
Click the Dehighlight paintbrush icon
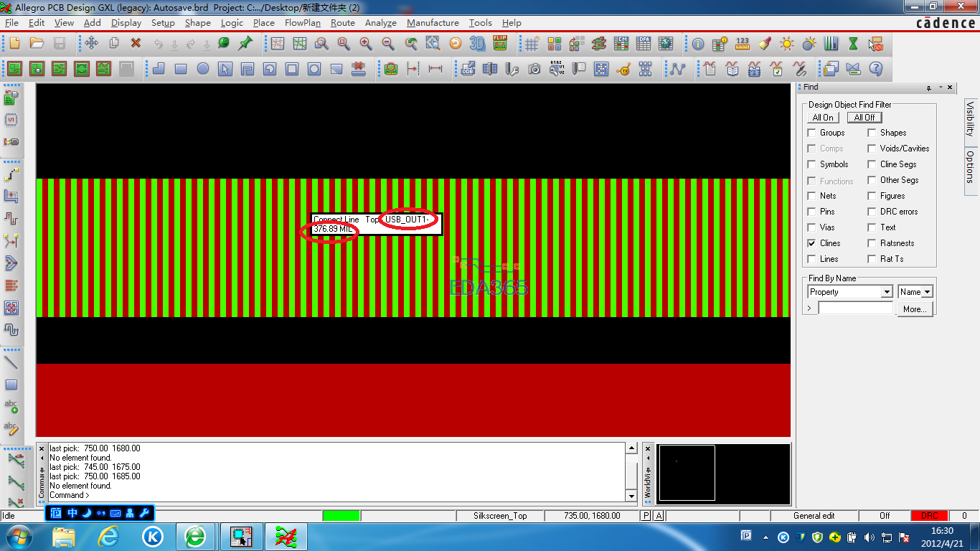[x=765, y=44]
